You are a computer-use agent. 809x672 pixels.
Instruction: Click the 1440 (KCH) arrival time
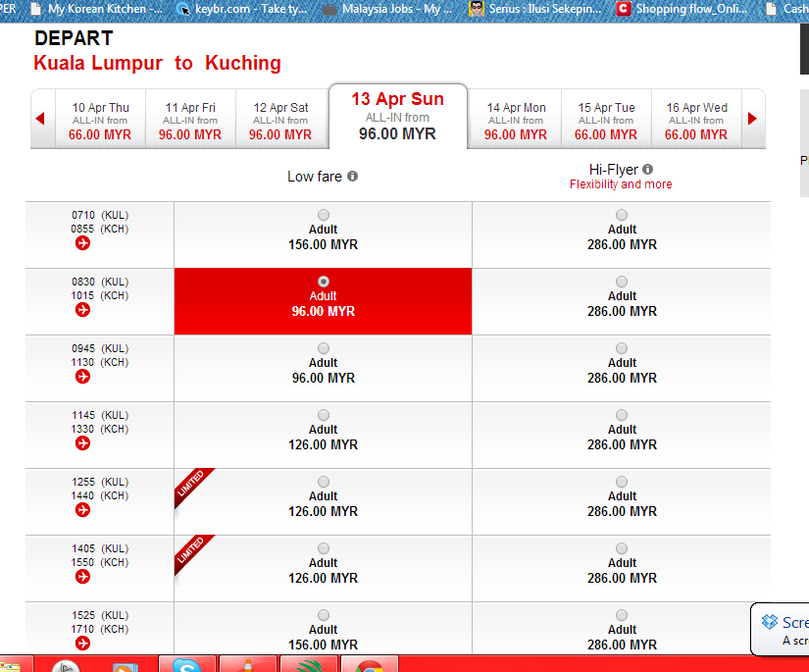100,495
